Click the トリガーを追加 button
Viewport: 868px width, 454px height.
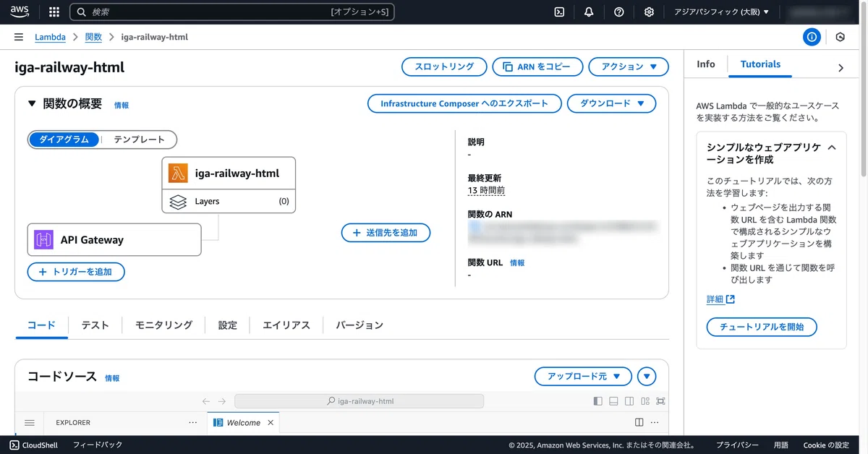pos(76,272)
